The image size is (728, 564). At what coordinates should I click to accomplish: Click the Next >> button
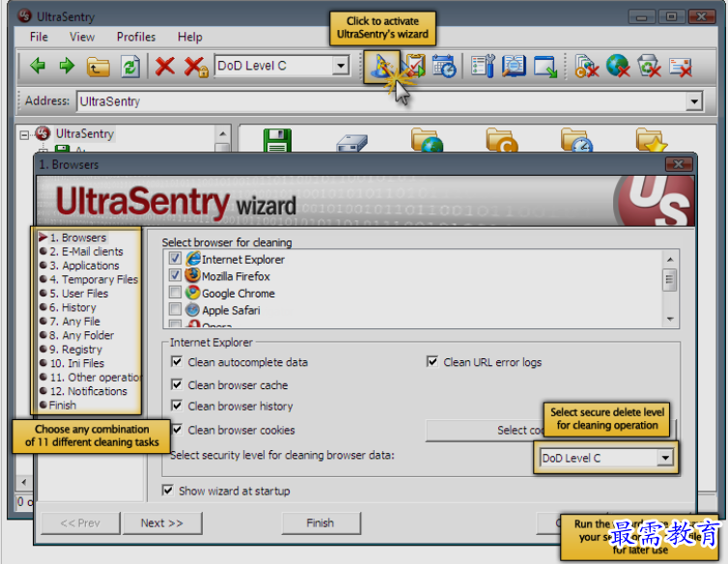coord(162,523)
